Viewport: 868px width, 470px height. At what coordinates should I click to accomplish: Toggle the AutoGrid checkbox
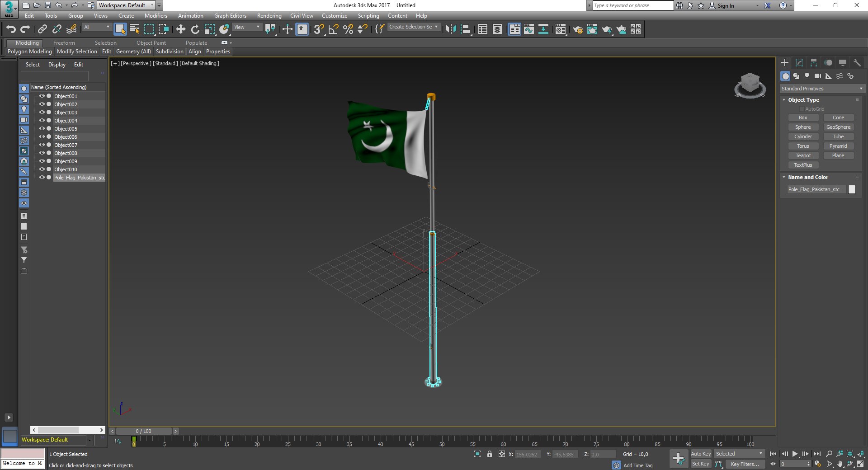(x=802, y=109)
